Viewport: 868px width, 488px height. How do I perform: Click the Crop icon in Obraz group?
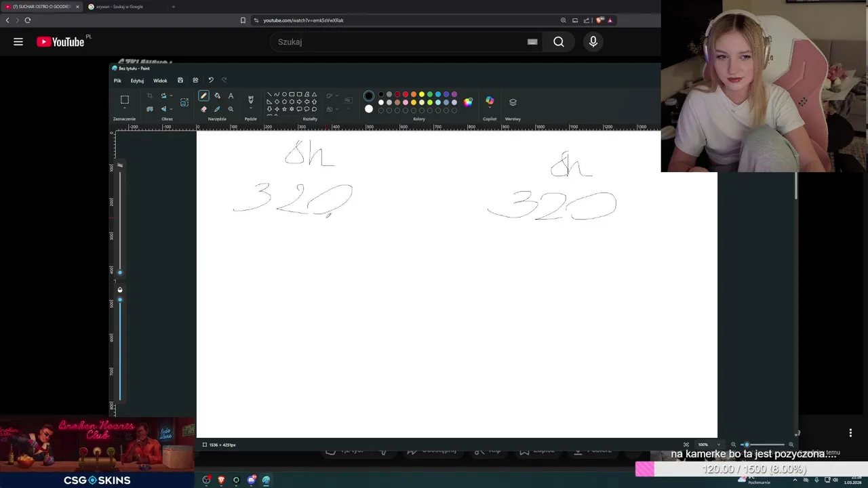(x=150, y=96)
